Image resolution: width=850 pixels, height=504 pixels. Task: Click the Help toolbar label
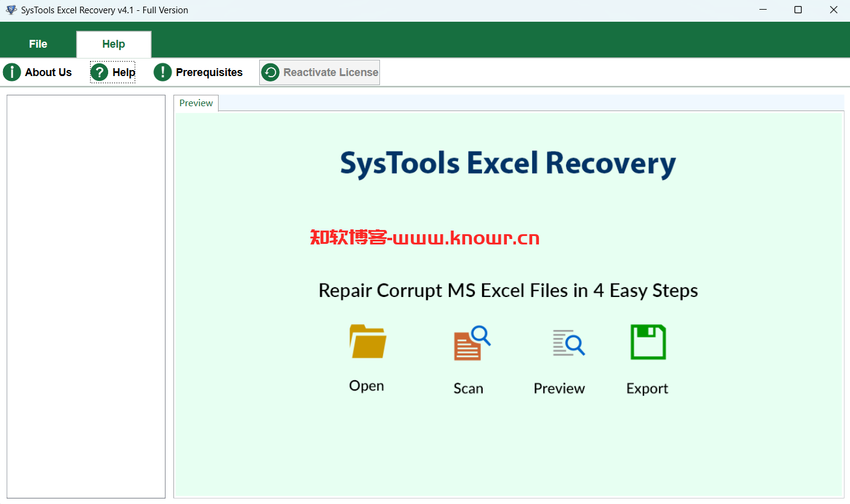tap(124, 72)
